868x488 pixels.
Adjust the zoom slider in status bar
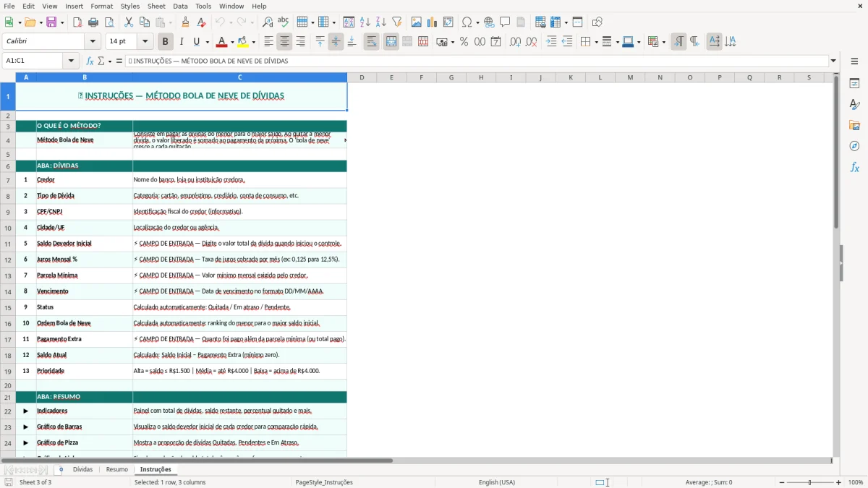(809, 482)
